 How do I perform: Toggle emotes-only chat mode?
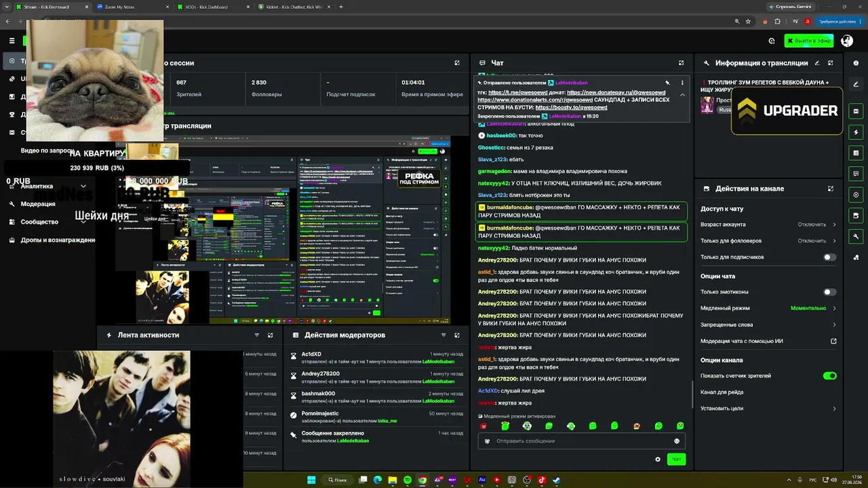(x=829, y=292)
